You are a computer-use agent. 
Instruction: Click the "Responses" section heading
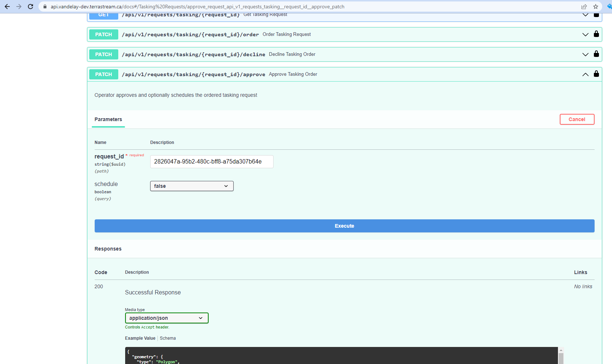click(x=108, y=249)
